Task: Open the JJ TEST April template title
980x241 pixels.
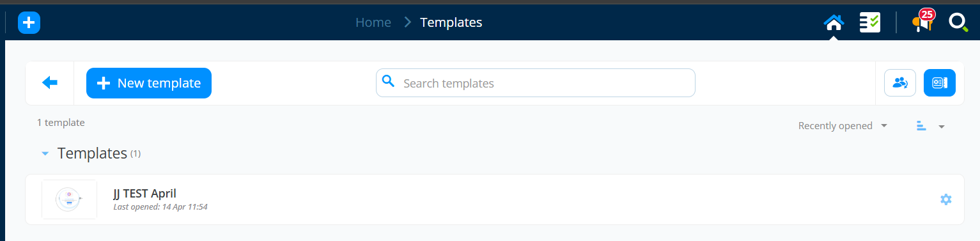Action: click(x=144, y=193)
